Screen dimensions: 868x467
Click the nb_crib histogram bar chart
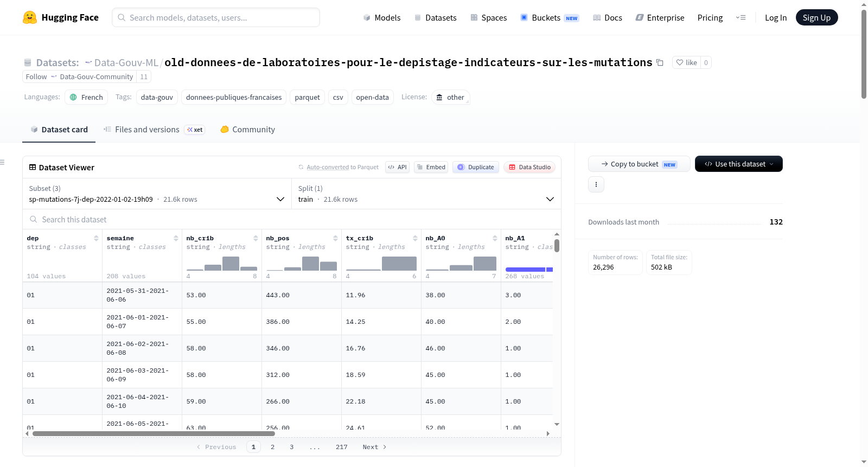point(222,264)
